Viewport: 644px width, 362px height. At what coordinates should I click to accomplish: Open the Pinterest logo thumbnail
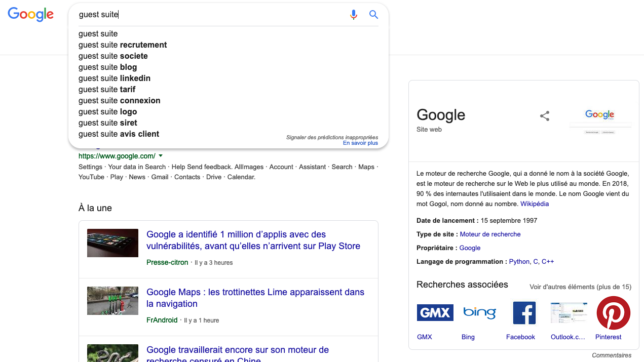(x=613, y=313)
